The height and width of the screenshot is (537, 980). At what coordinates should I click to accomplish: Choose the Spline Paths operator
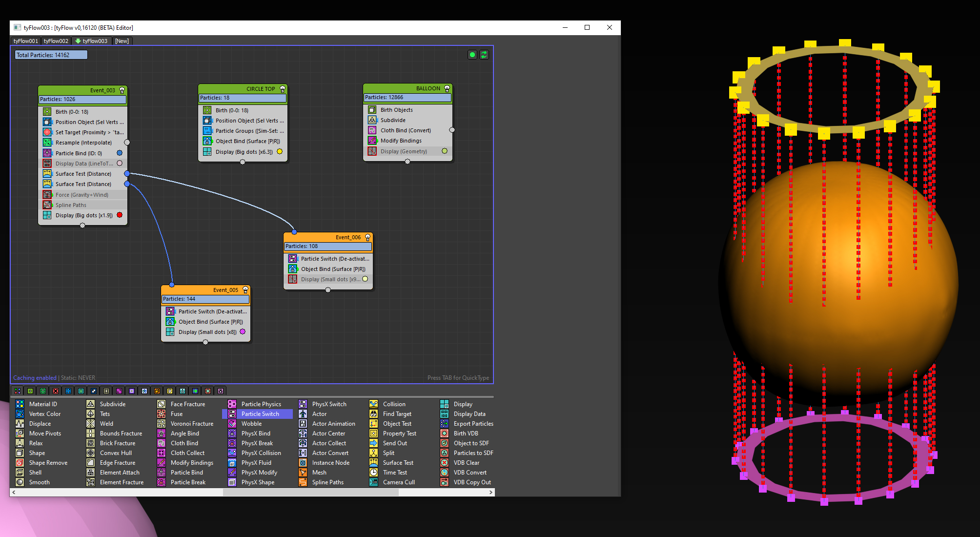coord(327,482)
